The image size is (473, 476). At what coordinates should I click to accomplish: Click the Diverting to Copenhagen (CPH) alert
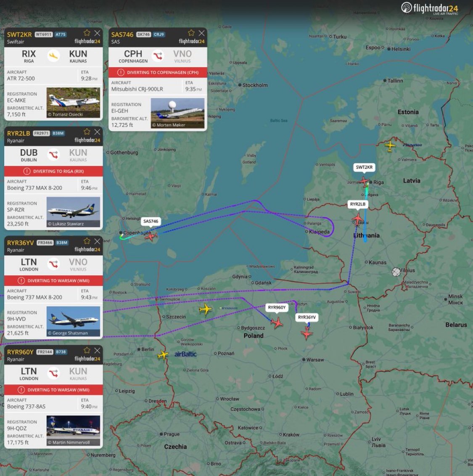158,72
